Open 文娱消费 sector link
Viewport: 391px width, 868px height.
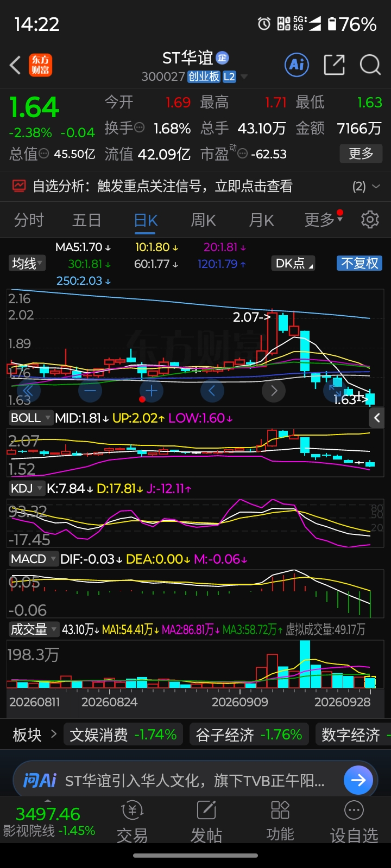[x=123, y=735]
